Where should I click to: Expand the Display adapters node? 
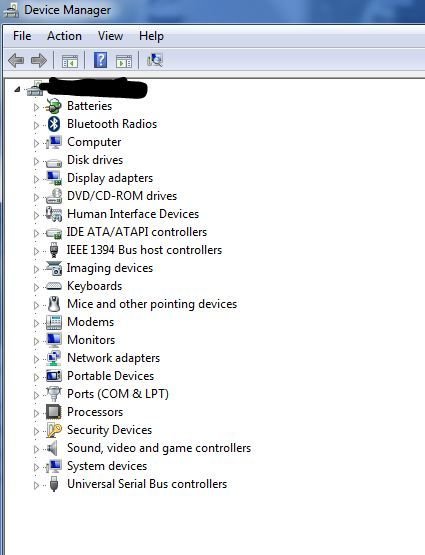coord(36,179)
